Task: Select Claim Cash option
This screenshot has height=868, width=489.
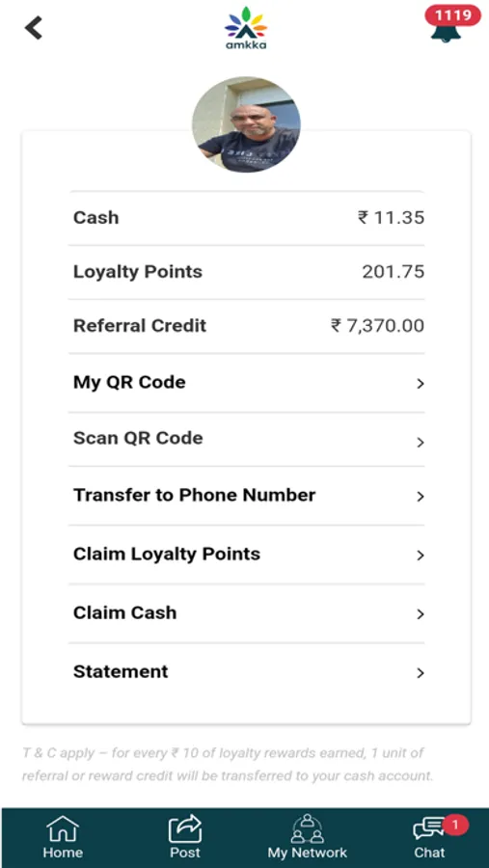Action: pyautogui.click(x=247, y=613)
